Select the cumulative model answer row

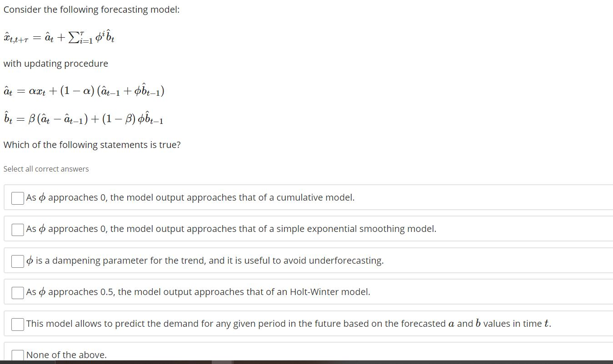191,197
